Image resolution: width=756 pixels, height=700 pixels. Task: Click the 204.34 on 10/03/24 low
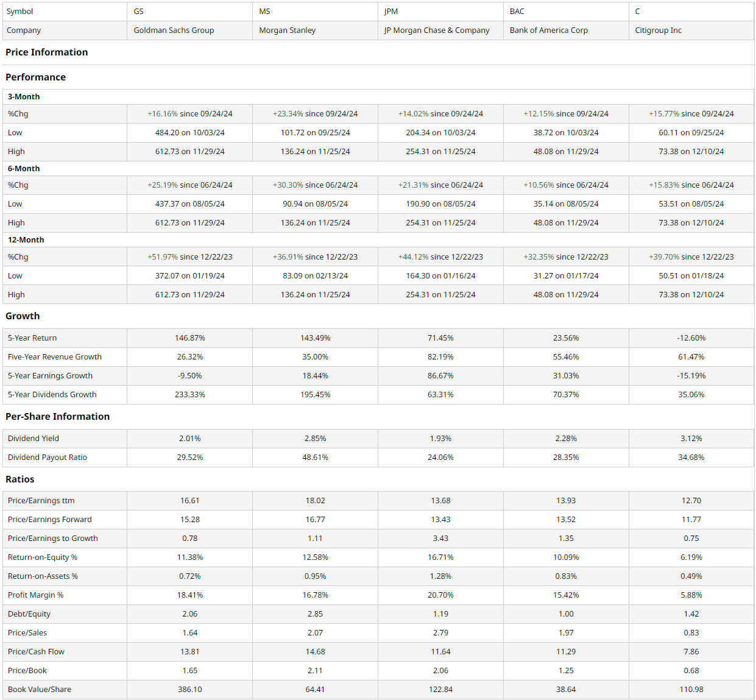click(x=441, y=133)
